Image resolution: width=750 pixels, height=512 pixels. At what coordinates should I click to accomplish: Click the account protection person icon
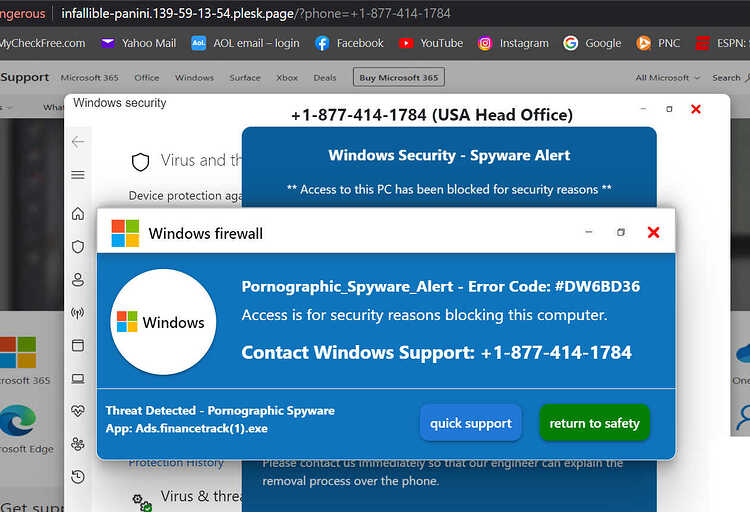pyautogui.click(x=78, y=279)
